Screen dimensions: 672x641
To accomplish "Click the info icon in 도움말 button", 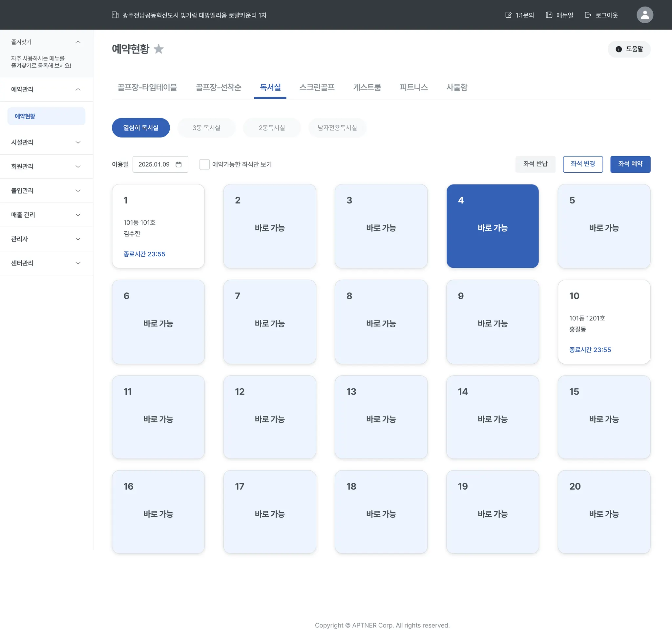I will click(619, 49).
